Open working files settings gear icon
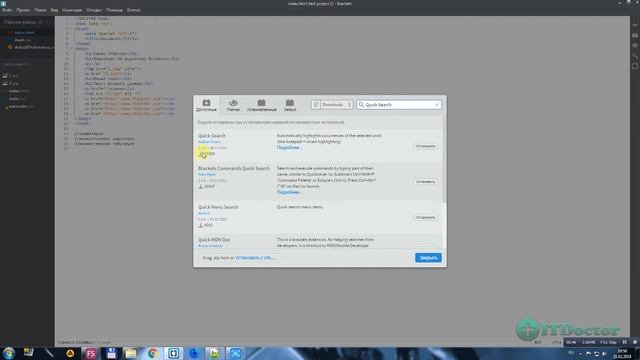Viewport: 640px width, 360px height. (40, 22)
